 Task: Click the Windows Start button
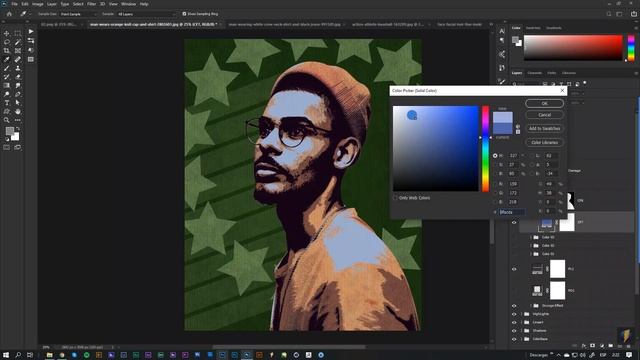click(6, 355)
